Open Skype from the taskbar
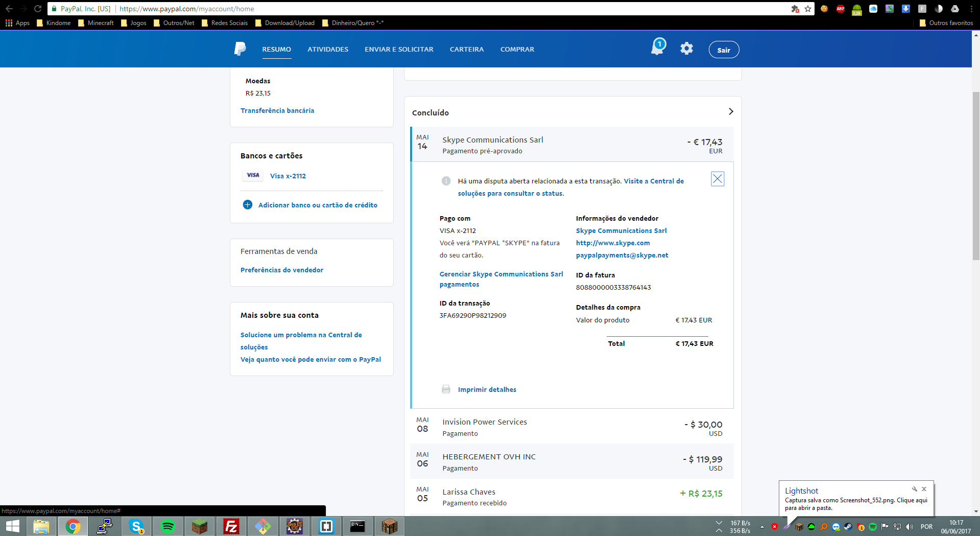Screen dimensions: 980x536 (x=136, y=526)
